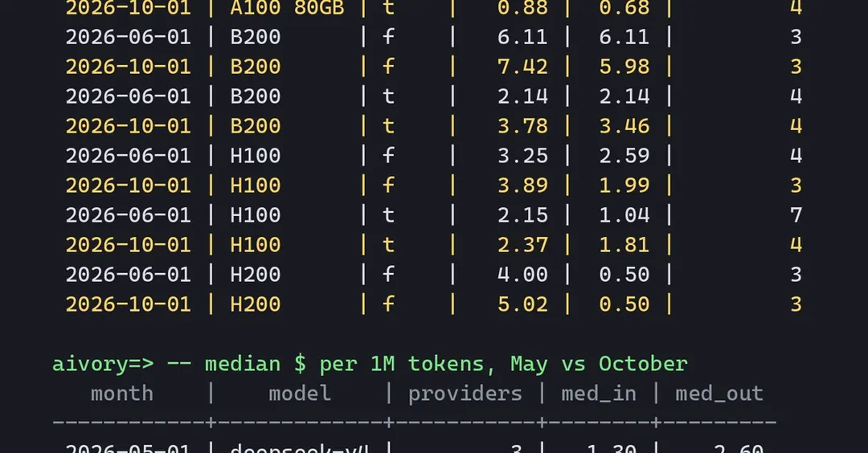Click H100 in the row with 2.37
The image size is (868, 453).
point(256,245)
